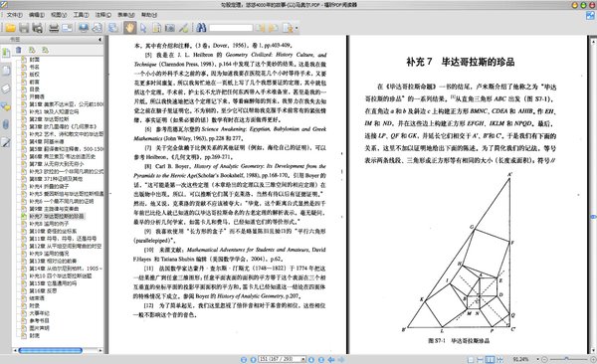Click the monitor icon in the toolbar
Viewport: 597px width, 364px height.
pyautogui.click(x=84, y=28)
